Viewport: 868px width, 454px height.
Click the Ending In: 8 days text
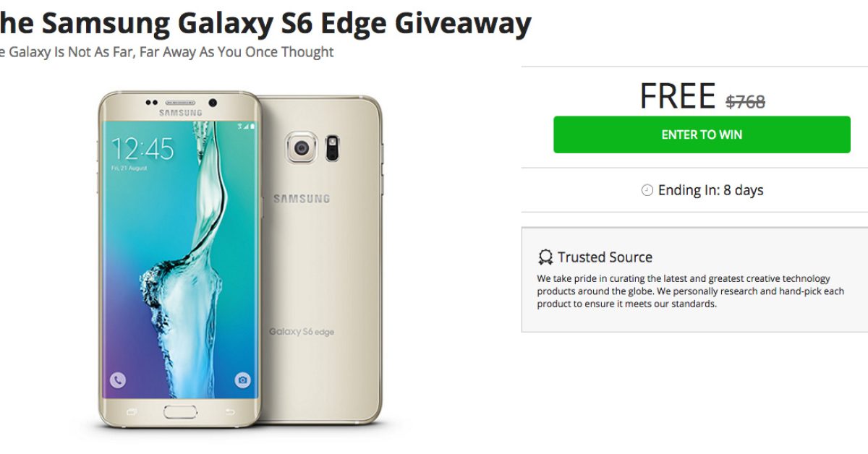711,190
